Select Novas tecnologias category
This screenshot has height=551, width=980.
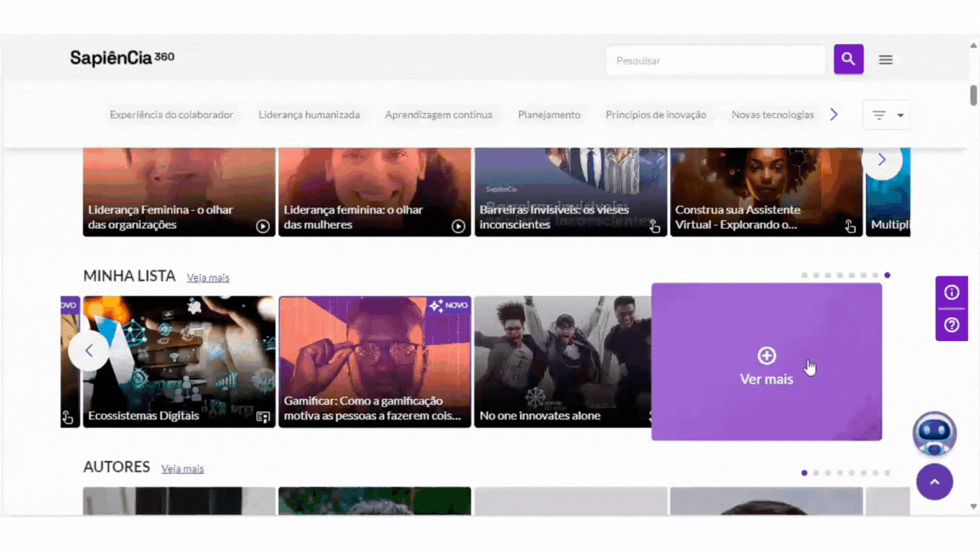(x=772, y=115)
